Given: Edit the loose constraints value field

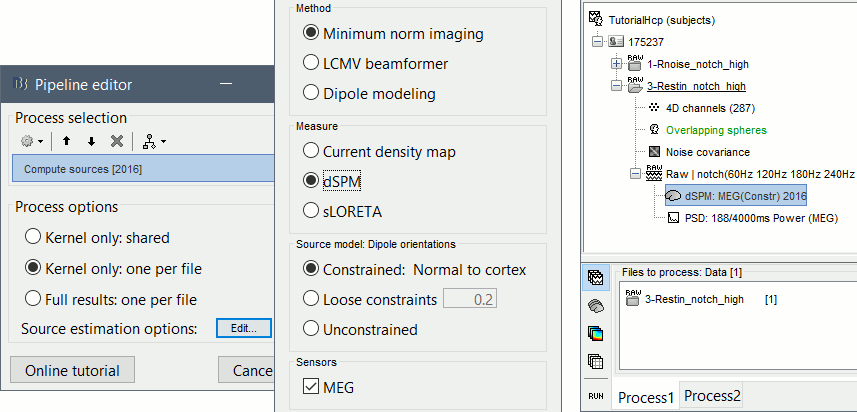Looking at the screenshot, I should coord(469,299).
